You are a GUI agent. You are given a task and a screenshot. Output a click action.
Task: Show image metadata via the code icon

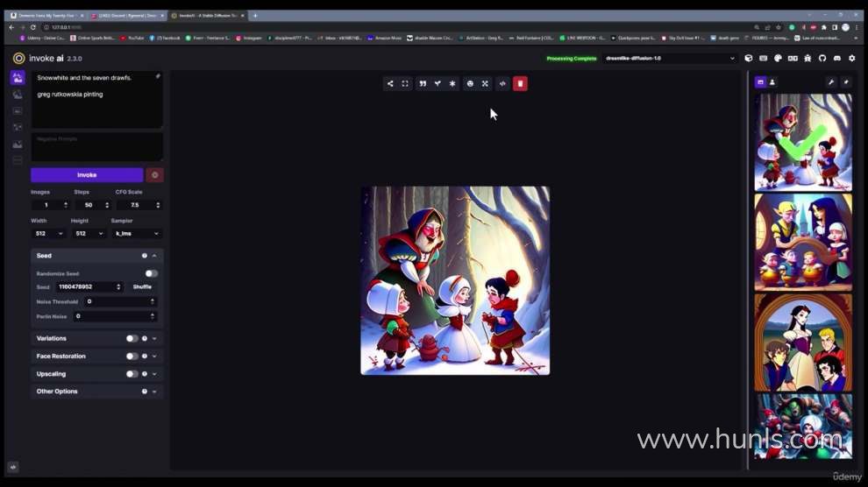coord(502,83)
